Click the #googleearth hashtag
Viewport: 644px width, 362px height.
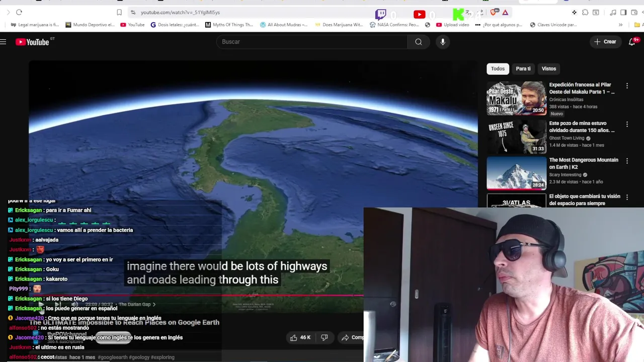click(113, 357)
